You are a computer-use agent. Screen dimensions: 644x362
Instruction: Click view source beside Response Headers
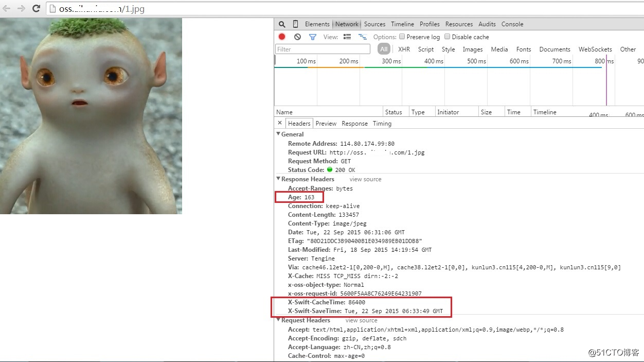[365, 179]
